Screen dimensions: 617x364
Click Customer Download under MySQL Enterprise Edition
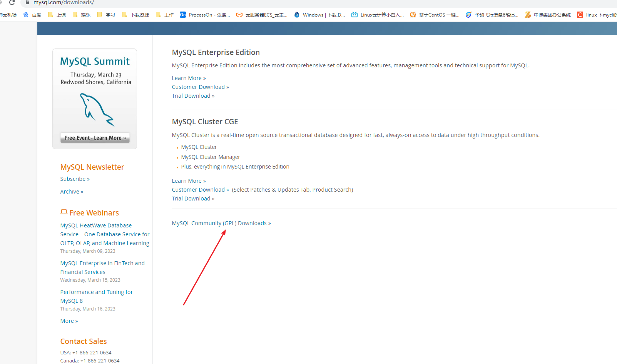click(x=201, y=87)
